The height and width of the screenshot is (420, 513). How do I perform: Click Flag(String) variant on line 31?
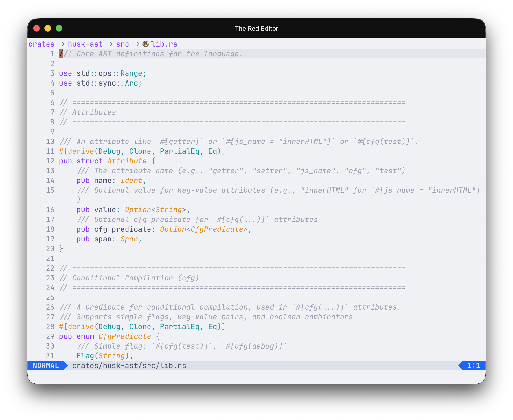pos(103,356)
